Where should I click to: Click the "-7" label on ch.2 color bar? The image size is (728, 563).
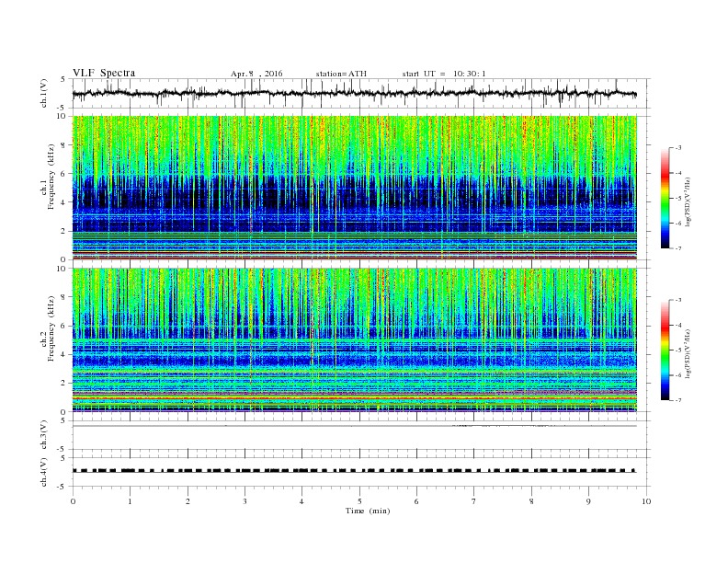click(x=678, y=400)
